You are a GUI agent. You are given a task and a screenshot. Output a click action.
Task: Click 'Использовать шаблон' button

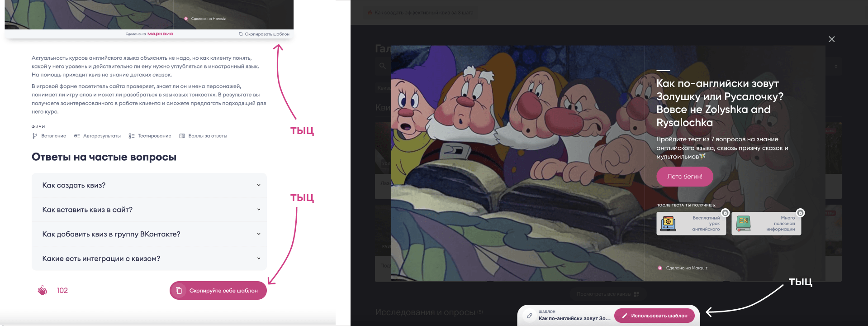tap(654, 316)
